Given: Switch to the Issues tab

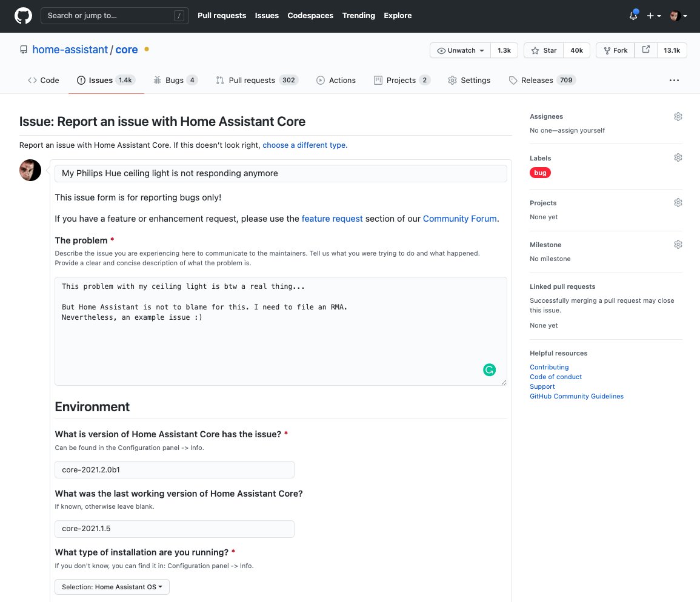Looking at the screenshot, I should point(106,81).
